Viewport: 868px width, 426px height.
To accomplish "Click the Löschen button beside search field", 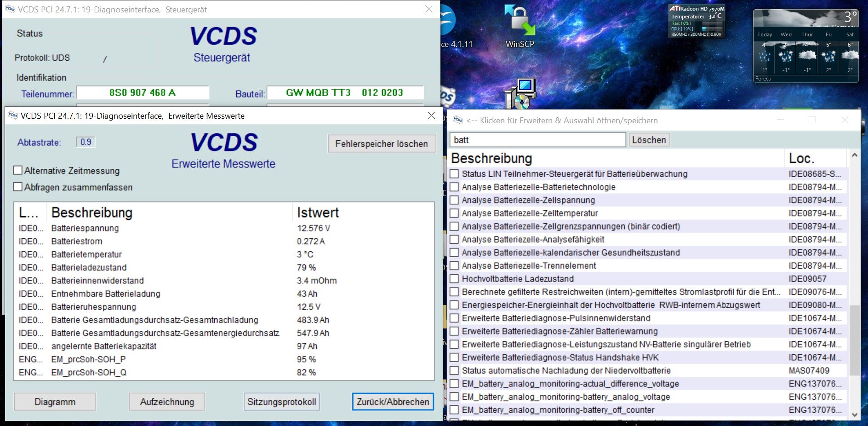I will click(648, 140).
